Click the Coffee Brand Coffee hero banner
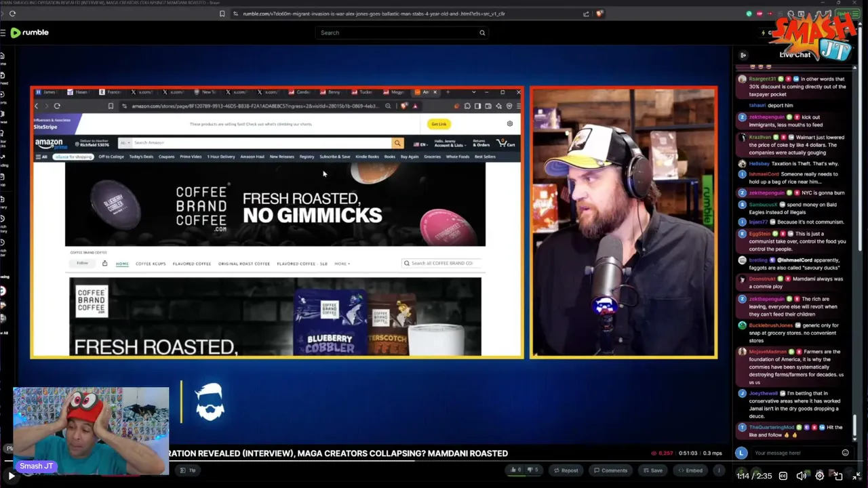Screen dimensions: 868x488 pyautogui.click(x=275, y=205)
